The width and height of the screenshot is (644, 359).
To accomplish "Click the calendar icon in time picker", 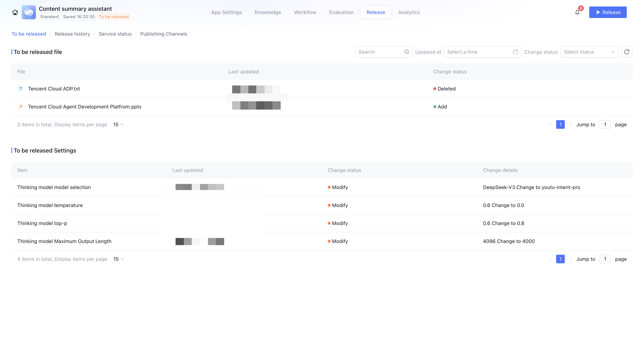I will [515, 52].
